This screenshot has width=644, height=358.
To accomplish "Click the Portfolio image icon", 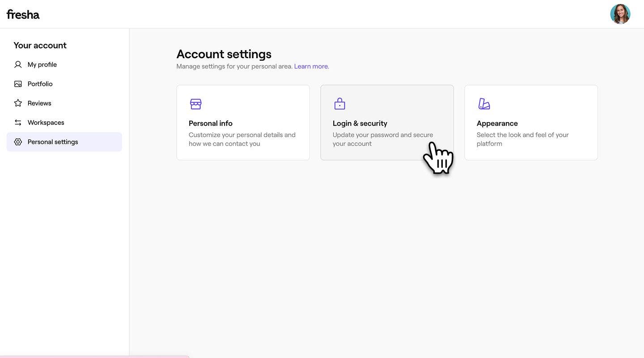I will [18, 84].
